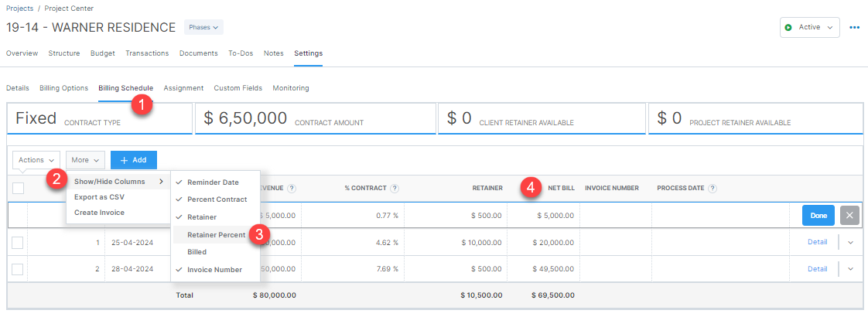This screenshot has width=868, height=317.
Task: Switch to the Transactions tab
Action: point(147,53)
